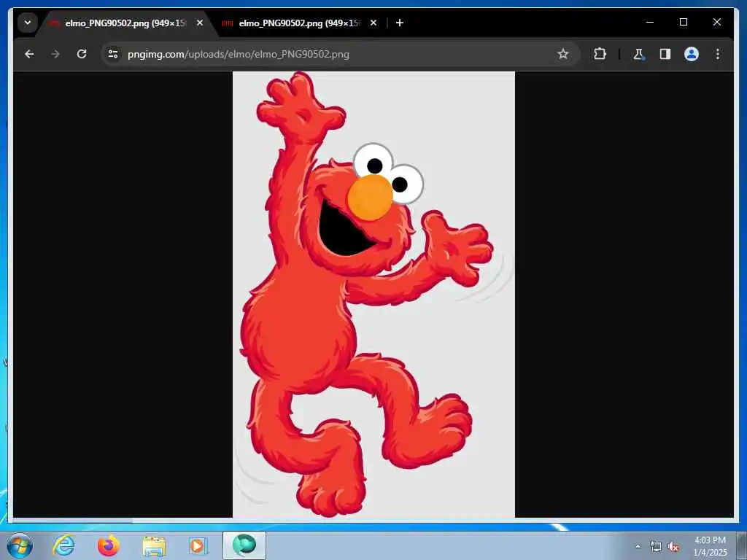Switch to first elmo_PNG90502.png tab
This screenshot has height=560, width=747.
[x=126, y=23]
